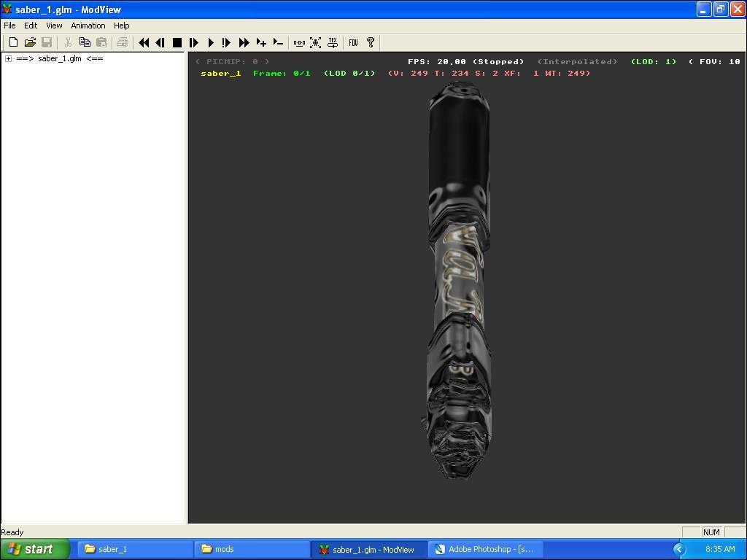The image size is (747, 560).
Task: Jump to the animation end (fast forward)
Action: point(244,43)
